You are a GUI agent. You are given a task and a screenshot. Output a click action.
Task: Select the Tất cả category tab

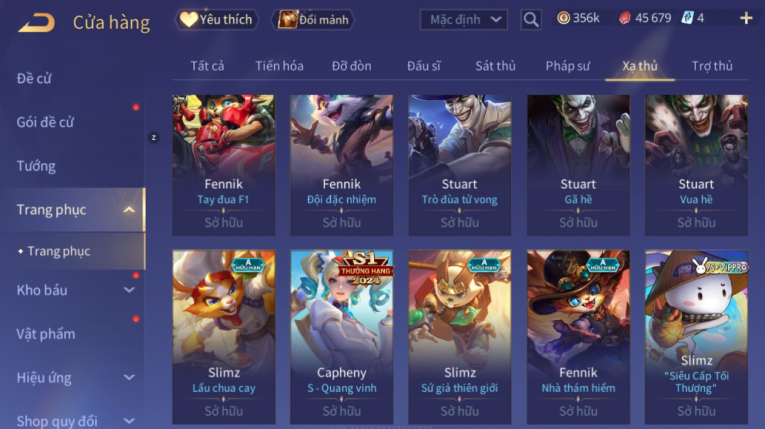pyautogui.click(x=207, y=66)
